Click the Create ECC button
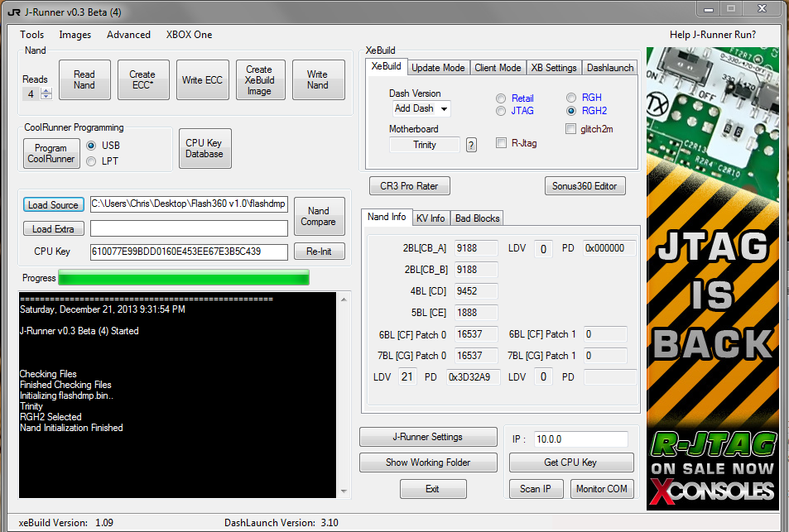The image size is (789, 532). pyautogui.click(x=143, y=80)
